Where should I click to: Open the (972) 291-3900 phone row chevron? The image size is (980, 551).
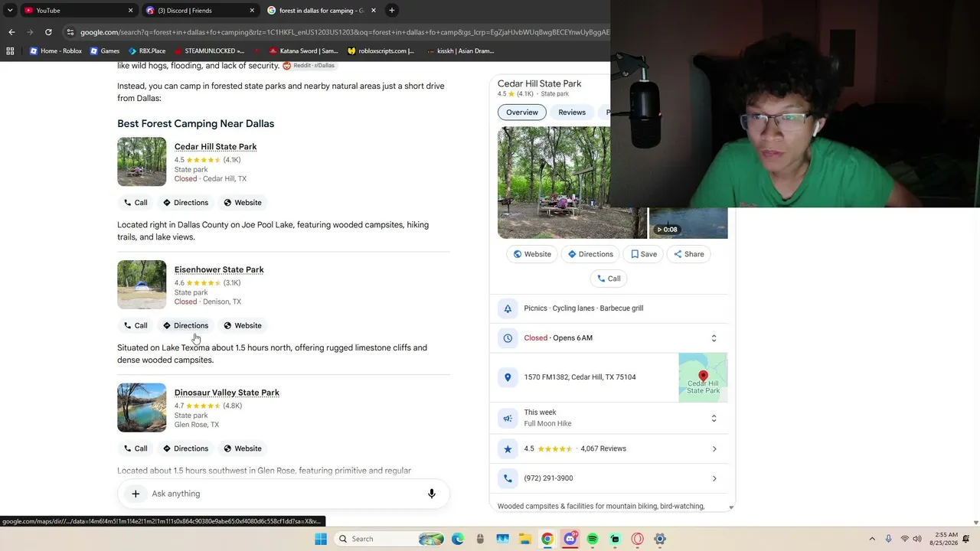tap(714, 478)
